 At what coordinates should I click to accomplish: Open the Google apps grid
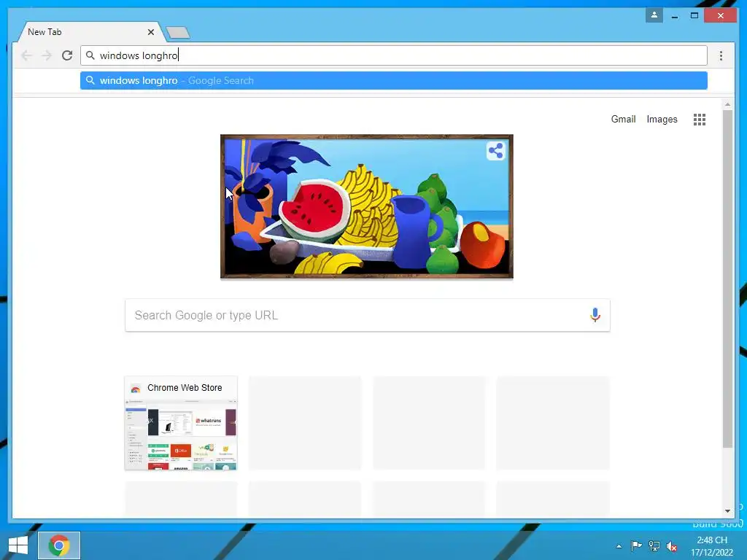click(700, 120)
